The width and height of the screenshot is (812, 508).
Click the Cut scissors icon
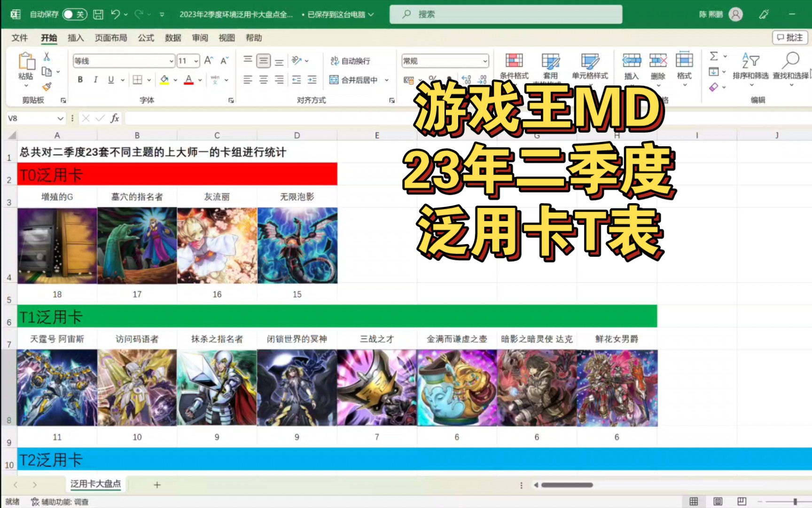(47, 56)
